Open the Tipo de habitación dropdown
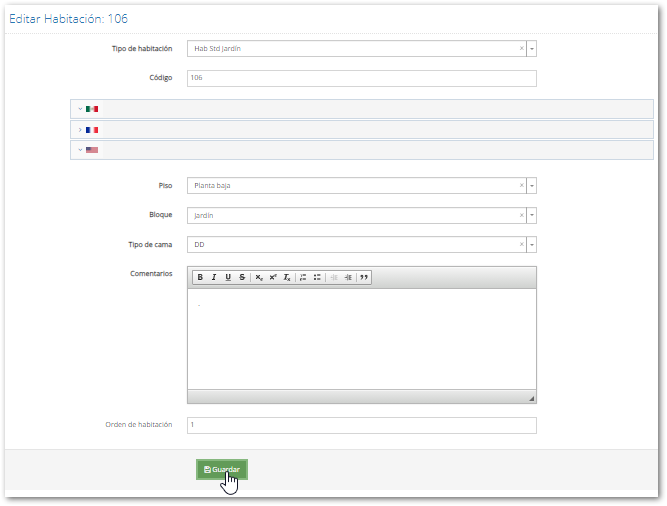Viewport: 667px width, 506px height. (x=532, y=48)
